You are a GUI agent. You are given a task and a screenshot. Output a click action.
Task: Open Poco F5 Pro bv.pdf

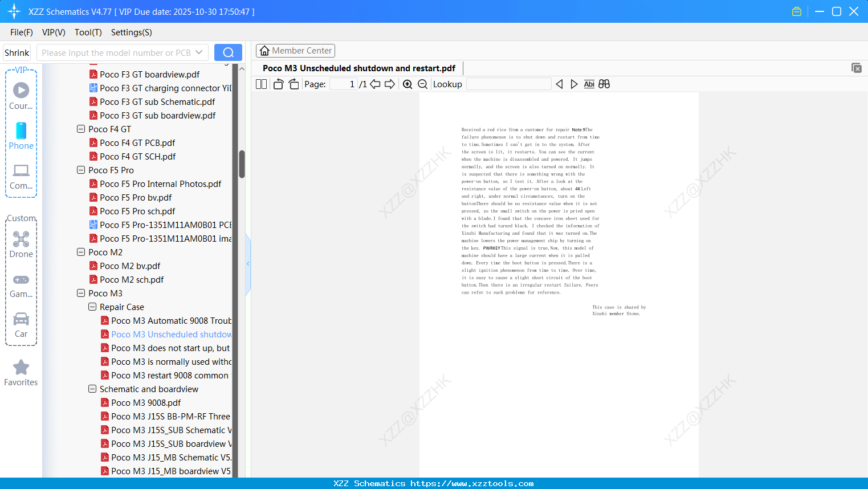click(131, 198)
